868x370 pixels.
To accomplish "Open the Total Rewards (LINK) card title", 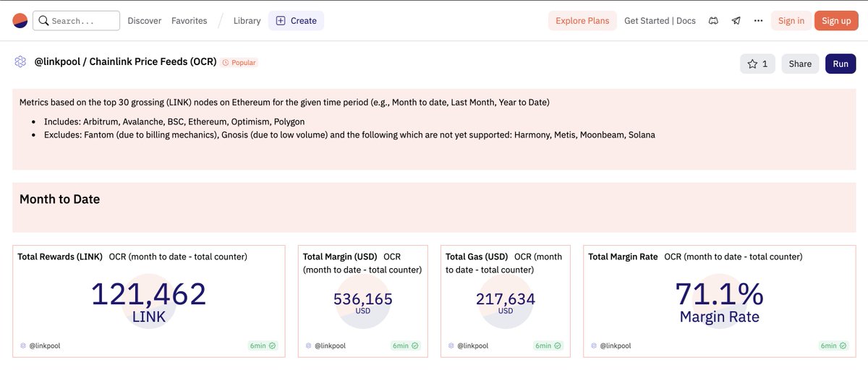I will (x=60, y=257).
